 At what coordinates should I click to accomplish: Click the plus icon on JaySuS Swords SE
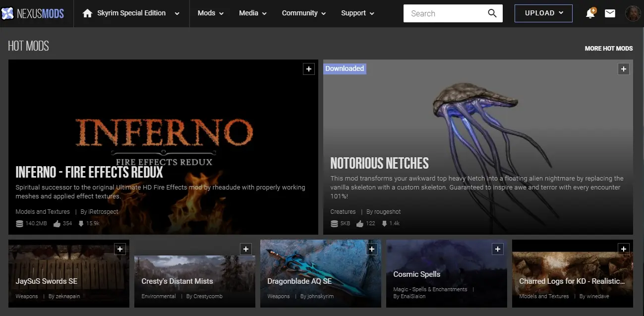point(120,249)
